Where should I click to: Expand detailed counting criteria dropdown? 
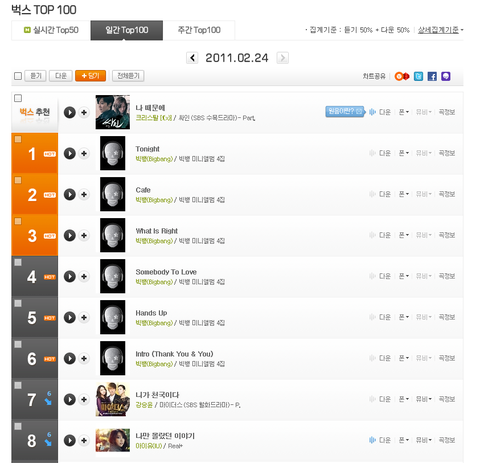tap(440, 30)
